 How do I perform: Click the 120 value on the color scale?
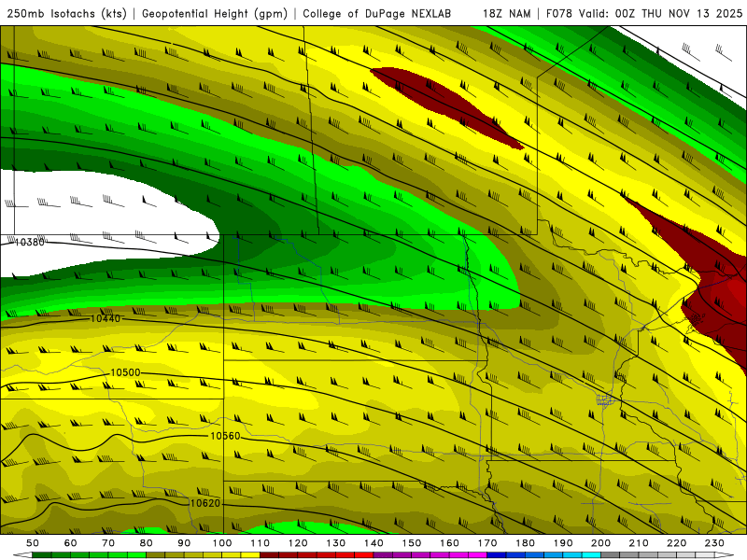298,543
